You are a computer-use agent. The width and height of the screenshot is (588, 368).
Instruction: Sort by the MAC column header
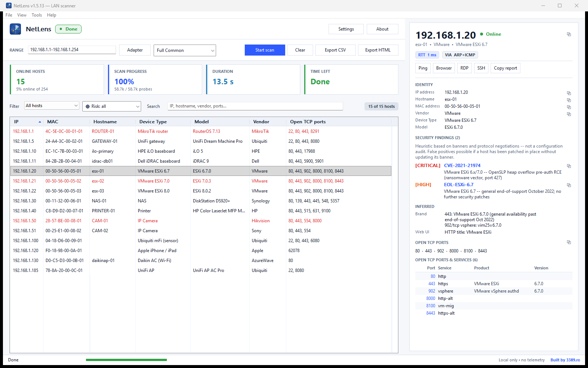(67, 122)
